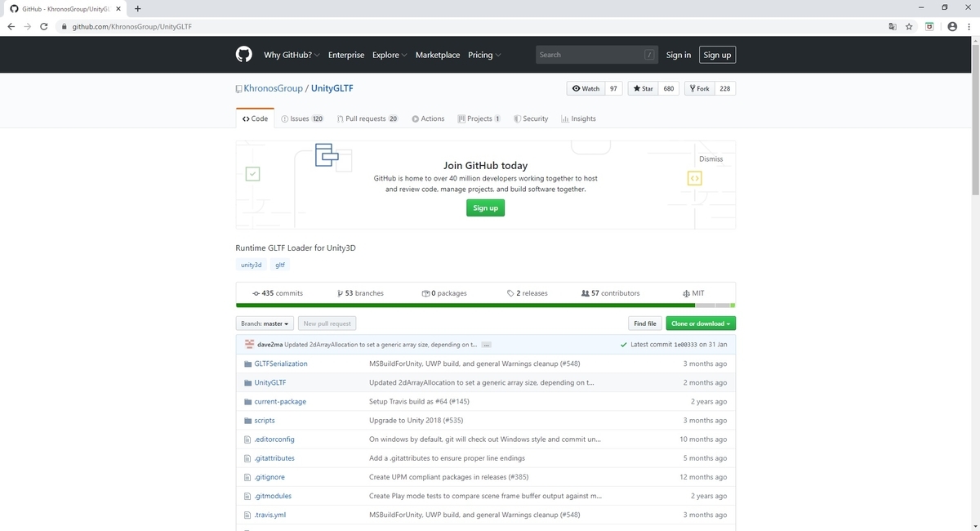The height and width of the screenshot is (531, 980).
Task: Click the .editorconfig file icon
Action: [247, 440]
